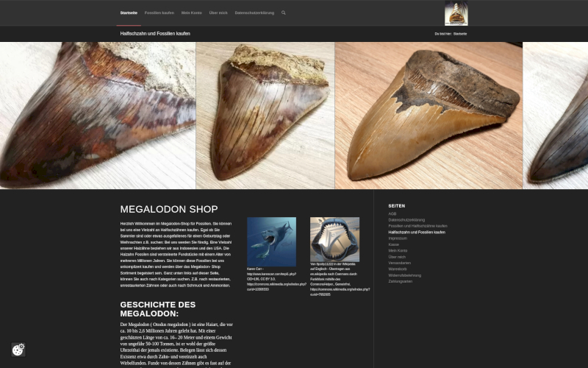This screenshot has height=368, width=588.
Task: Click Versandarten in the sidebar list
Action: [400, 263]
